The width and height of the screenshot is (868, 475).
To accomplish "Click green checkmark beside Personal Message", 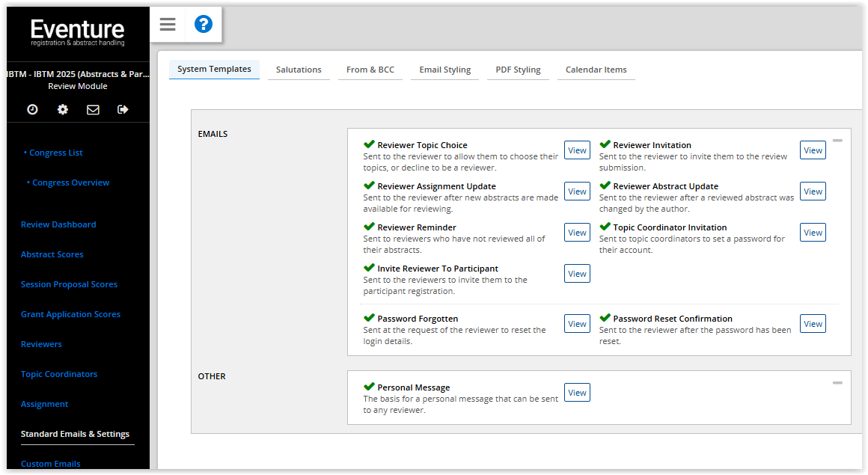I will pyautogui.click(x=369, y=387).
